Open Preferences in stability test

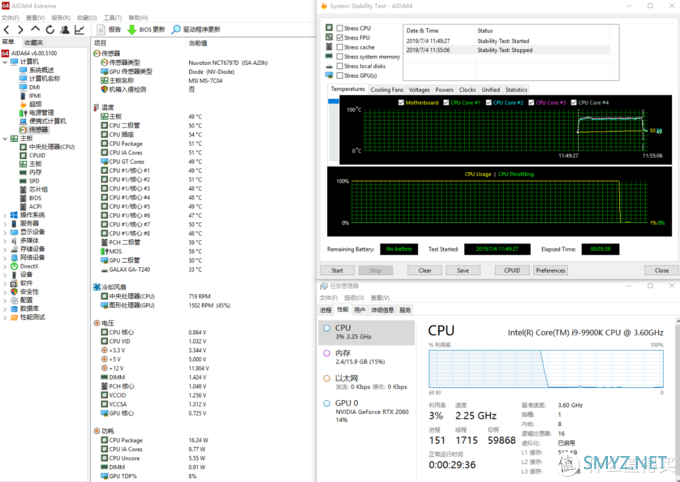pos(550,270)
